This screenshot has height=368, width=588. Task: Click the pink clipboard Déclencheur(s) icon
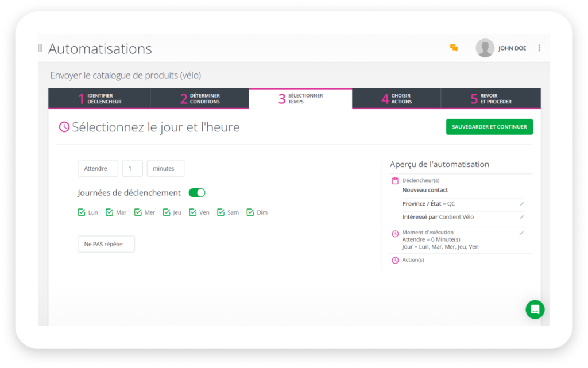394,180
